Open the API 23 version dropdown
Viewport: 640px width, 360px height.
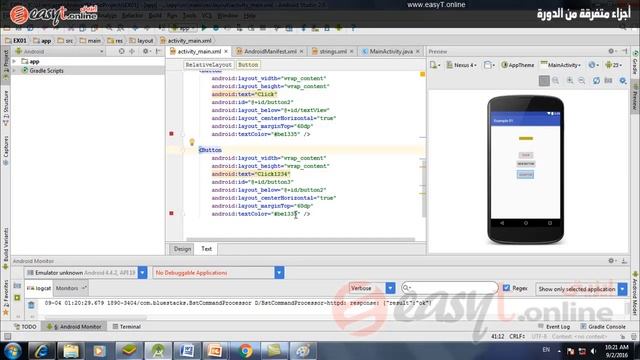coord(613,65)
